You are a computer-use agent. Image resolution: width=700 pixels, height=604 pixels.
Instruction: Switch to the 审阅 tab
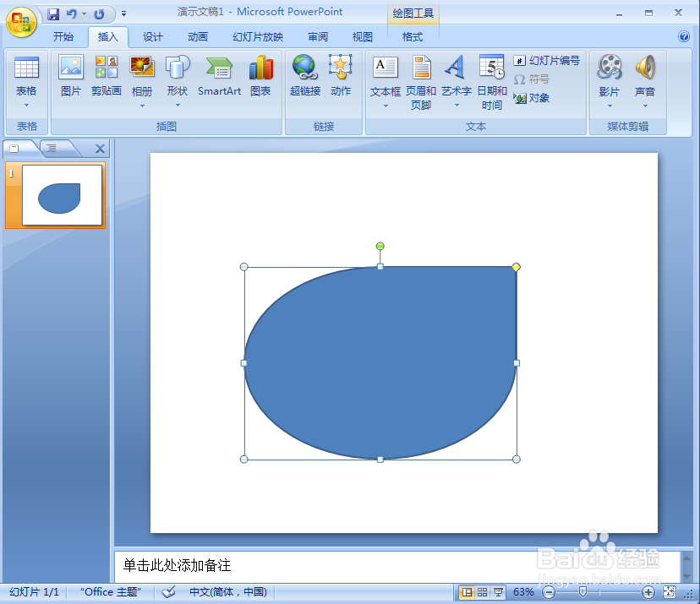coord(317,36)
